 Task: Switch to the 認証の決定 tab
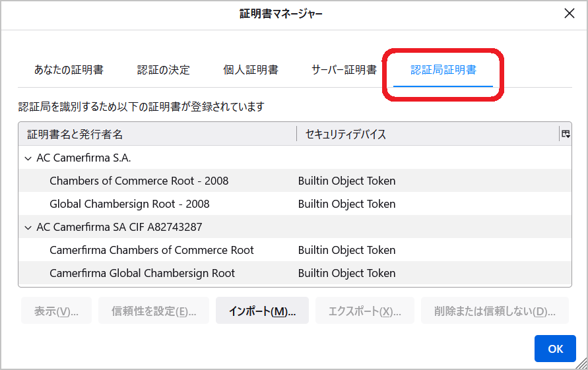pyautogui.click(x=163, y=70)
